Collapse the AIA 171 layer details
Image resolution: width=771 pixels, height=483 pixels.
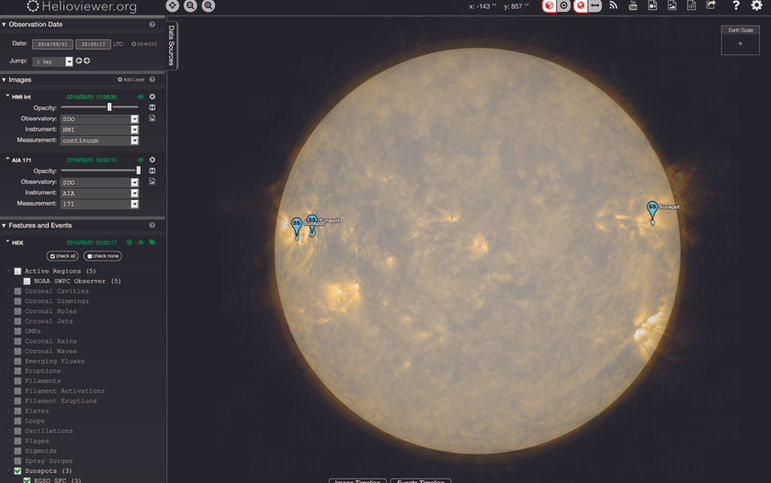pyautogui.click(x=7, y=159)
